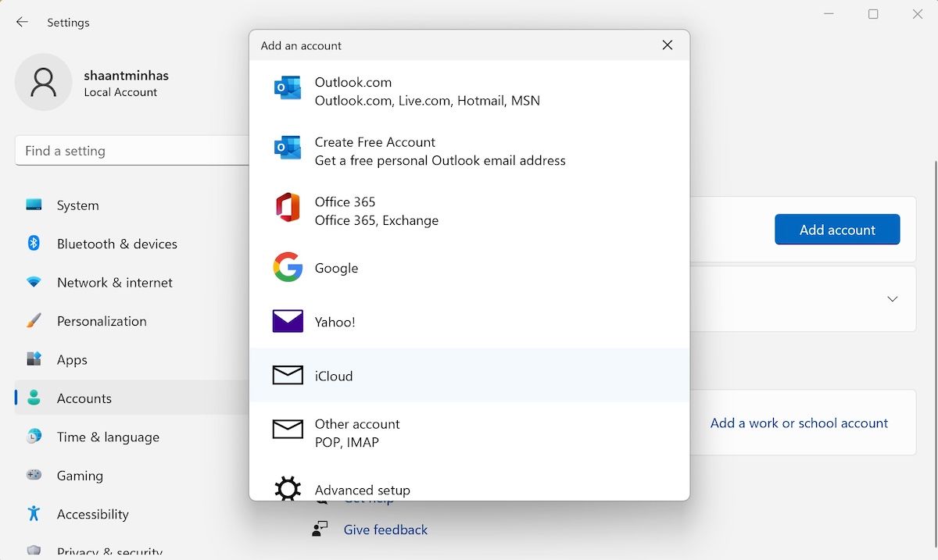The height and width of the screenshot is (560, 938).
Task: Expand the chevron below Add account
Action: [893, 299]
